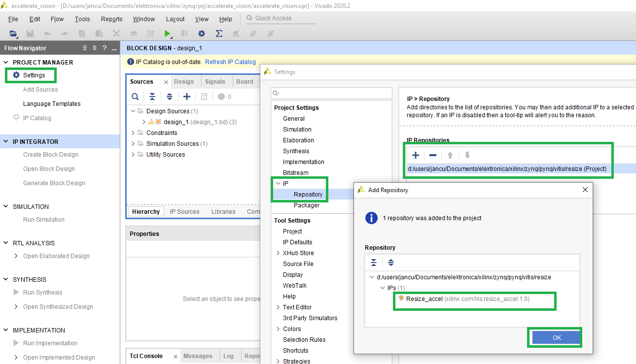Select Resize_accel IP in repository tree
Image resolution: width=636 pixels, height=364 pixels.
coord(424,299)
